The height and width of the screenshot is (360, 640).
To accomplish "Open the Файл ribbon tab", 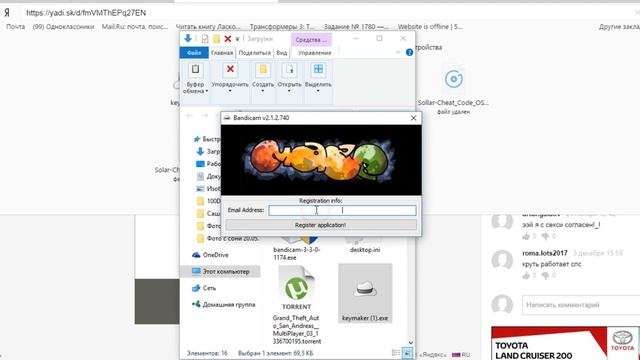I will [194, 53].
